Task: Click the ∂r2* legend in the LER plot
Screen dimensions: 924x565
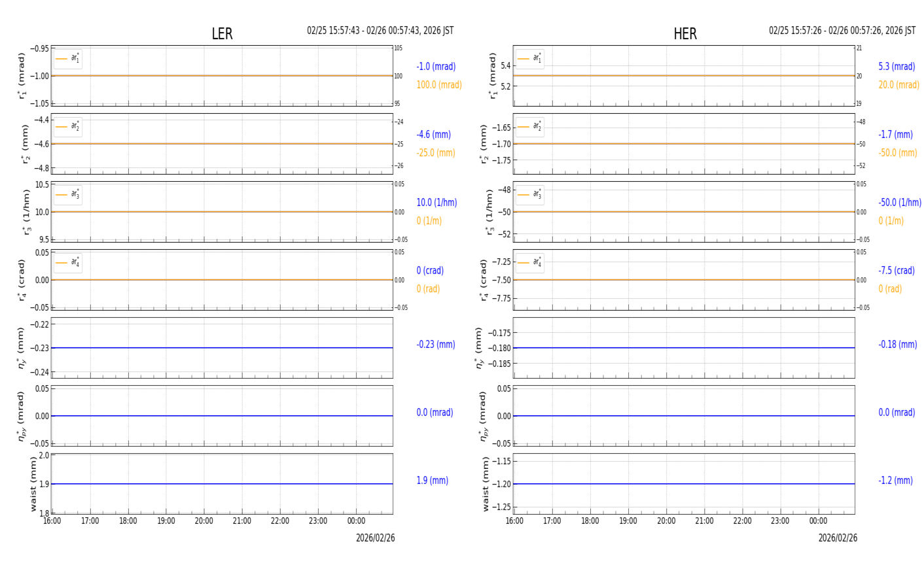Action: coord(68,127)
